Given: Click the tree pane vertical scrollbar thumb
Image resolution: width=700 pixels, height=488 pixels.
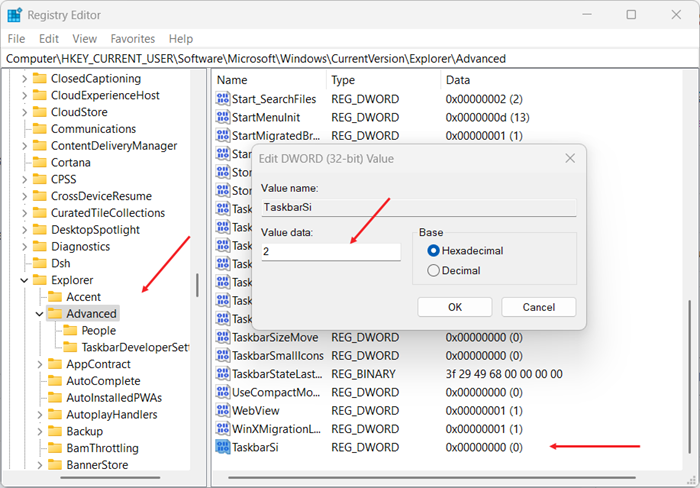Looking at the screenshot, I should pyautogui.click(x=197, y=285).
